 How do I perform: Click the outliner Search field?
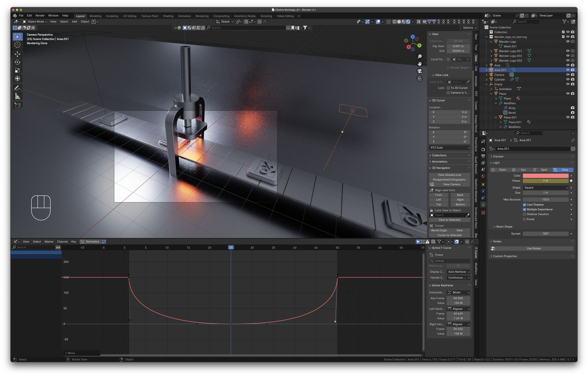click(x=525, y=22)
